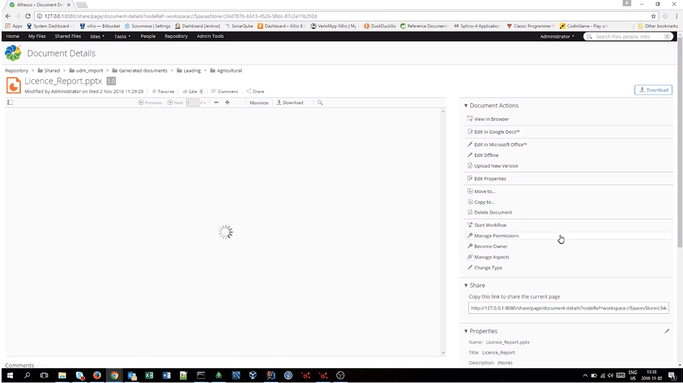
Task: Go to Previous page in previewer
Action: coord(150,103)
